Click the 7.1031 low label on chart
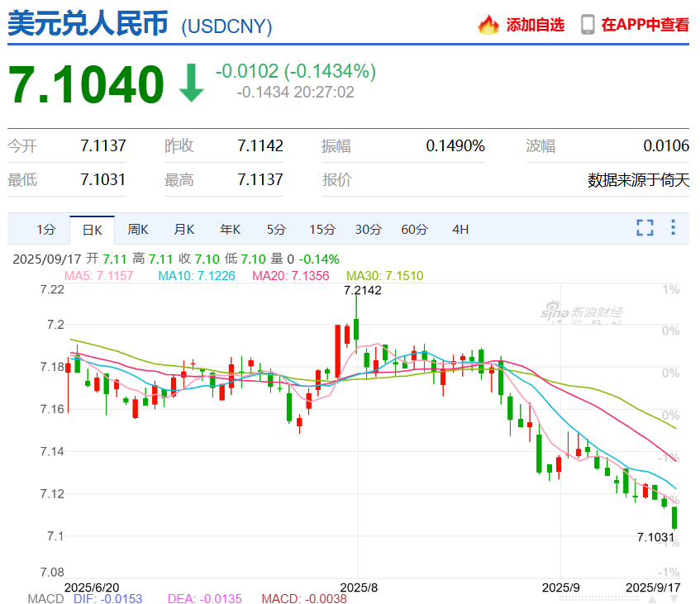This screenshot has width=700, height=604. [655, 537]
